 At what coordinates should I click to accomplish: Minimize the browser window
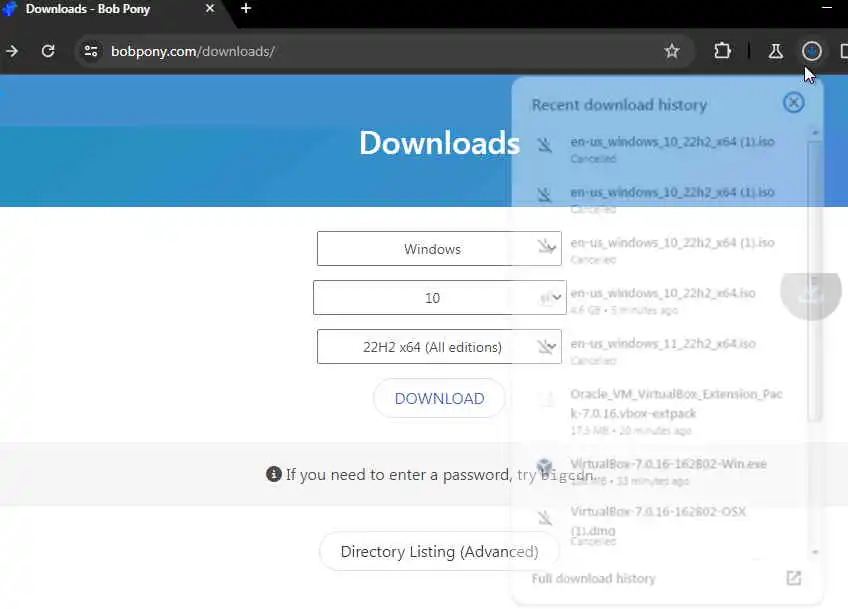click(x=826, y=8)
